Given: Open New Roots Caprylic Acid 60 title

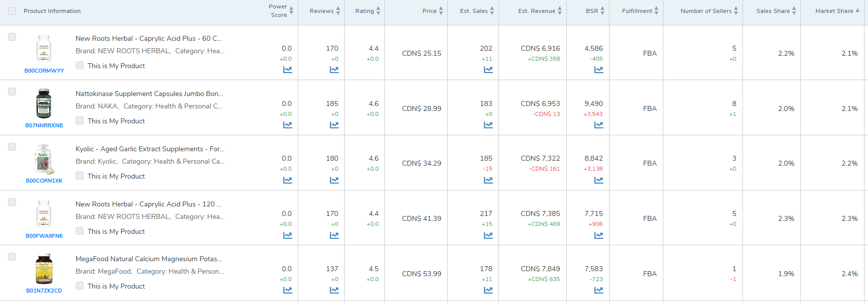Looking at the screenshot, I should (148, 38).
